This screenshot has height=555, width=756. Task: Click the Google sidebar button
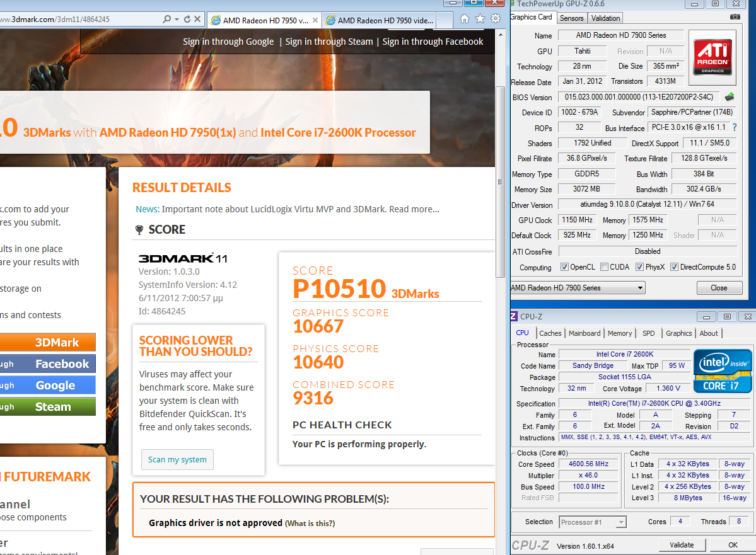pos(48,385)
